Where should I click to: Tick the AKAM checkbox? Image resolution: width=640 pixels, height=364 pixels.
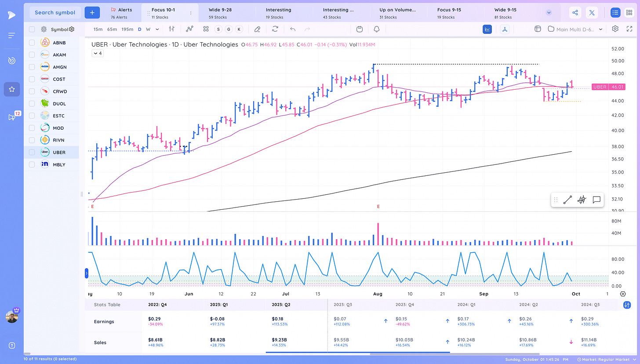(32, 55)
